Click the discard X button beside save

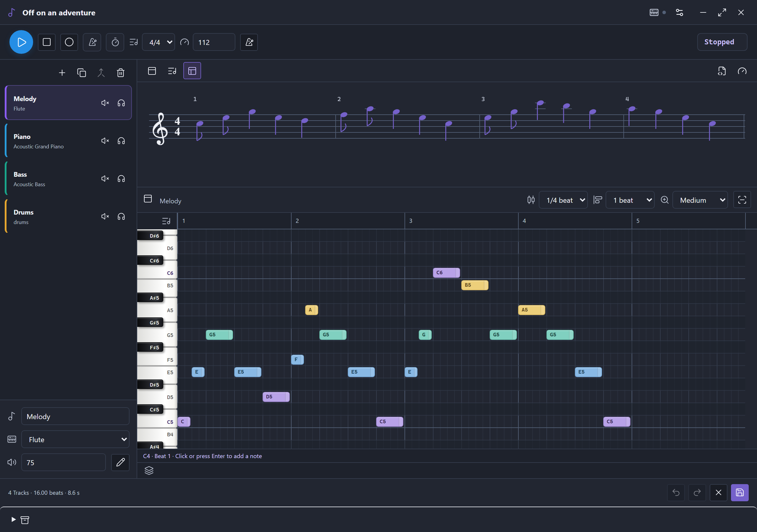[x=719, y=493]
